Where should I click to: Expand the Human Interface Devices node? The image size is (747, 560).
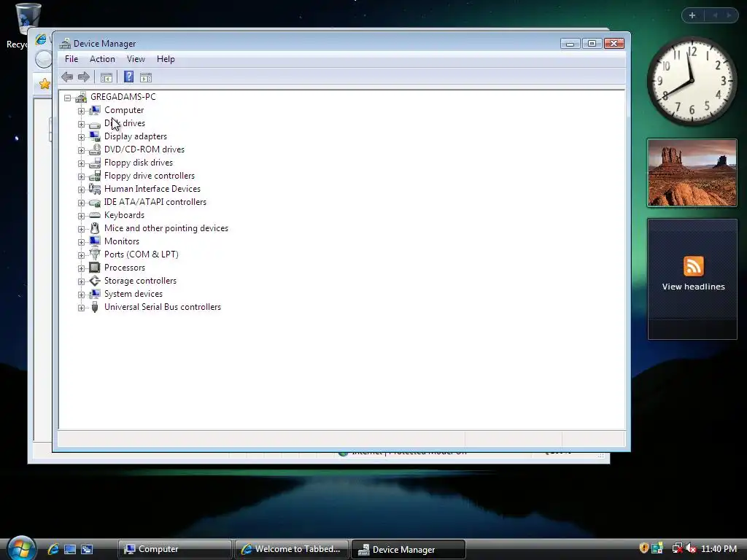tap(82, 190)
